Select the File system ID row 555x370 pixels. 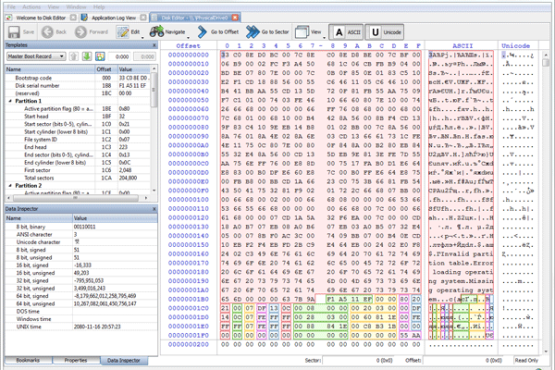coord(78,140)
